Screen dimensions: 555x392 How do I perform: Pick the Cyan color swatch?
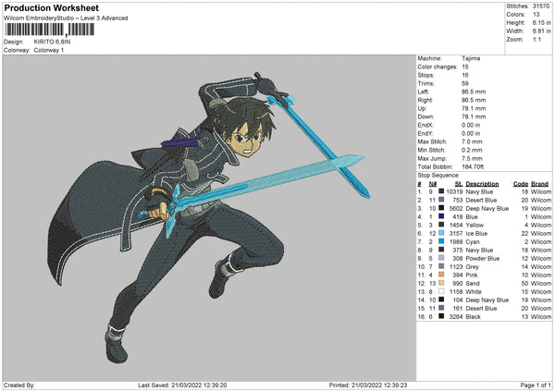point(441,241)
